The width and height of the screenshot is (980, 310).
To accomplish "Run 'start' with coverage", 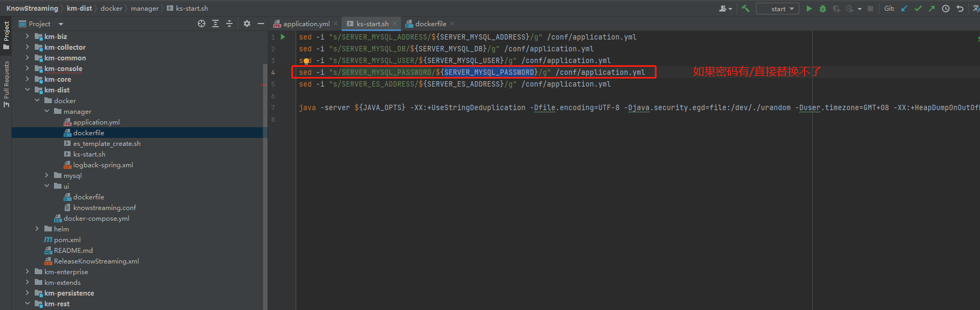I will click(836, 9).
